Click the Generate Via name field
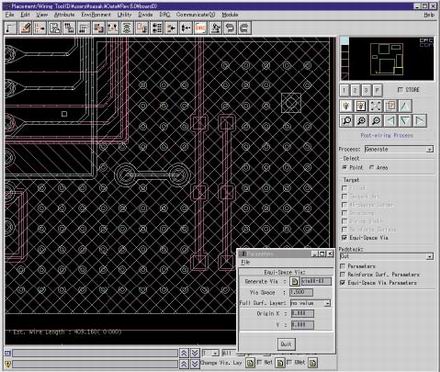 point(316,281)
